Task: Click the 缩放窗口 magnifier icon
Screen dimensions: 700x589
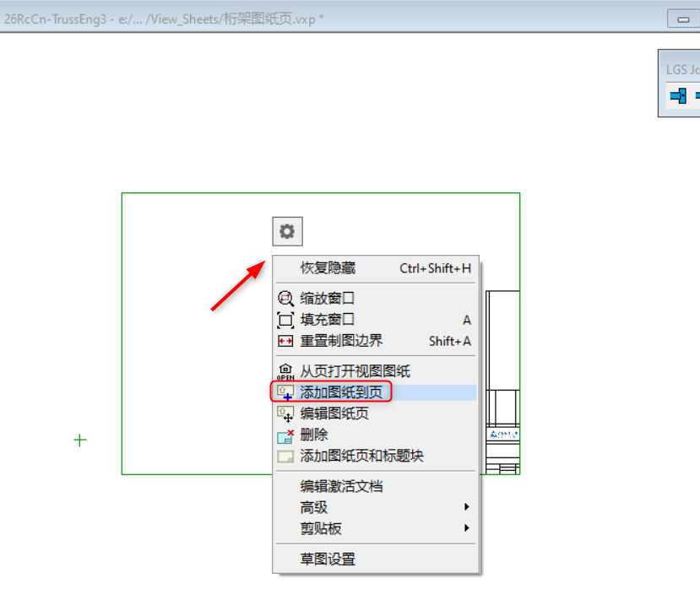Action: click(285, 298)
